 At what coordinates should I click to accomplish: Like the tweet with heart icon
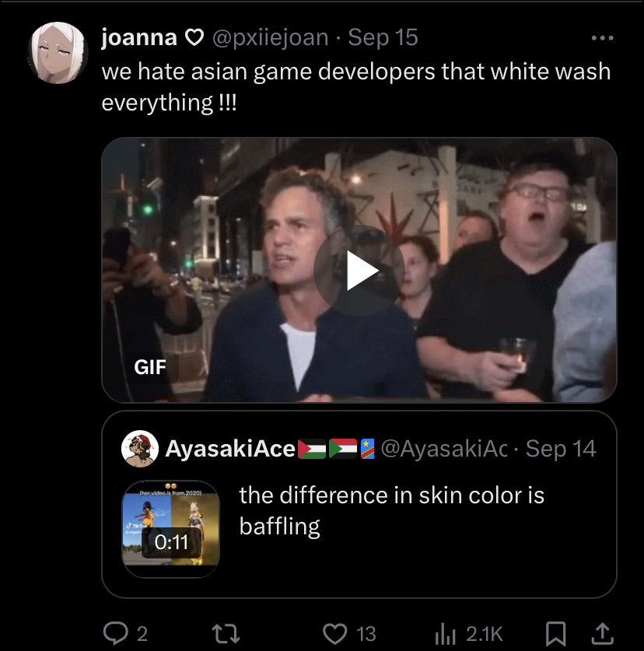pyautogui.click(x=334, y=633)
